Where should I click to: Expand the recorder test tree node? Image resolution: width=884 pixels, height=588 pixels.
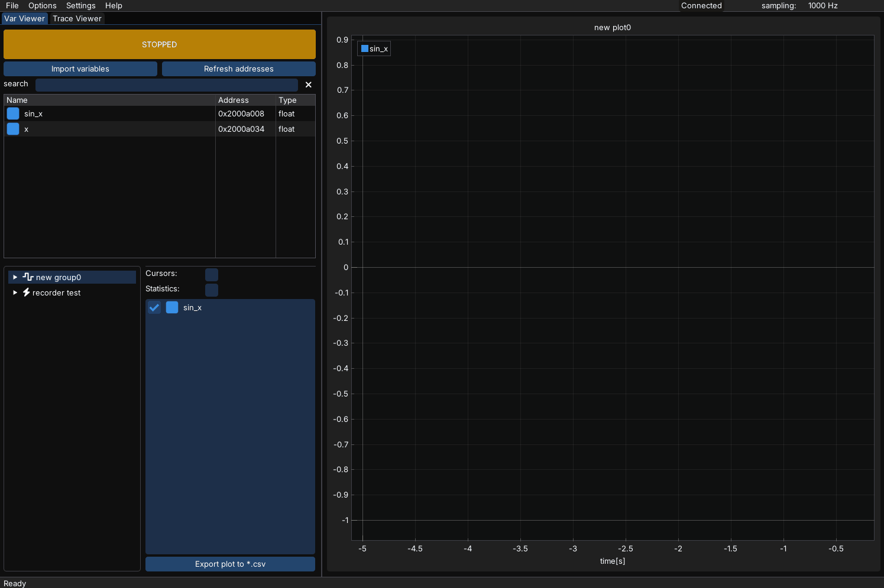tap(15, 293)
